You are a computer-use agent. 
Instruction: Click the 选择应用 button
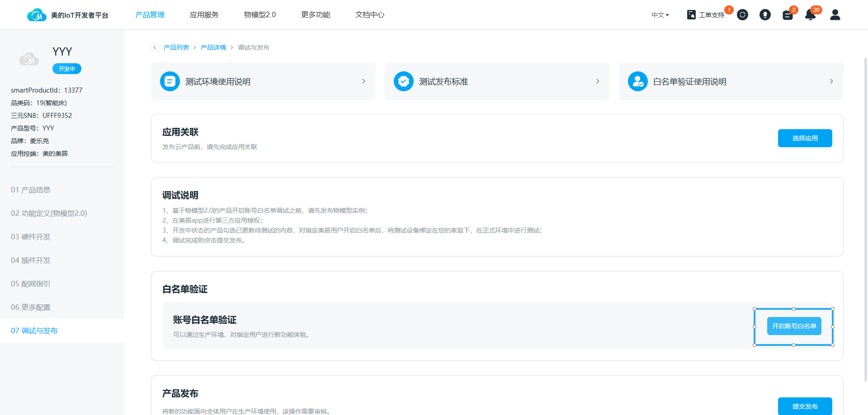tap(805, 138)
